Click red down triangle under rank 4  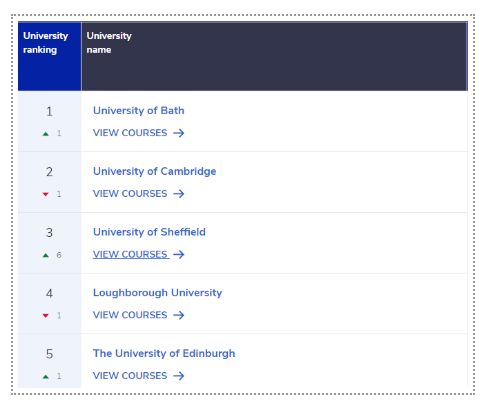46,316
